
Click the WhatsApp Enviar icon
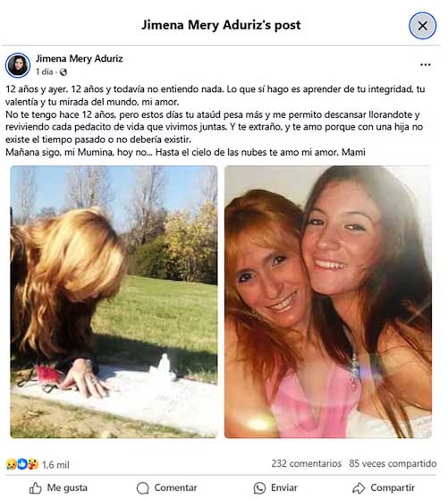259,488
